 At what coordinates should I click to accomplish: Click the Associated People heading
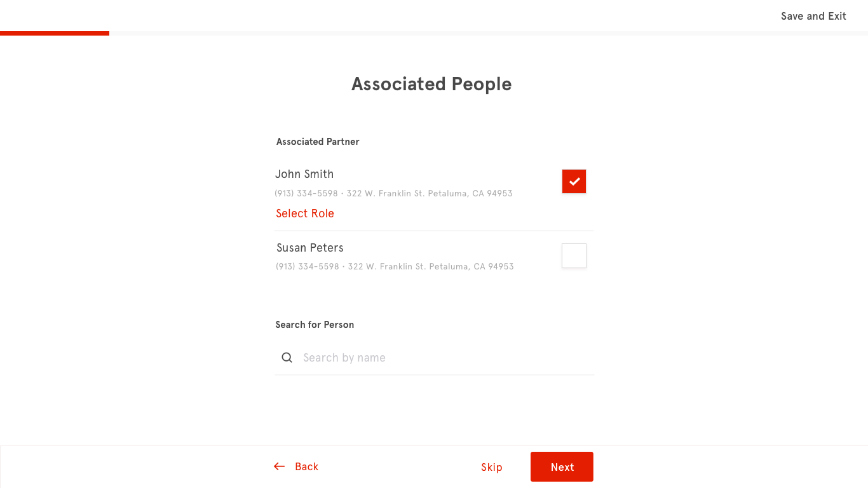click(x=431, y=84)
